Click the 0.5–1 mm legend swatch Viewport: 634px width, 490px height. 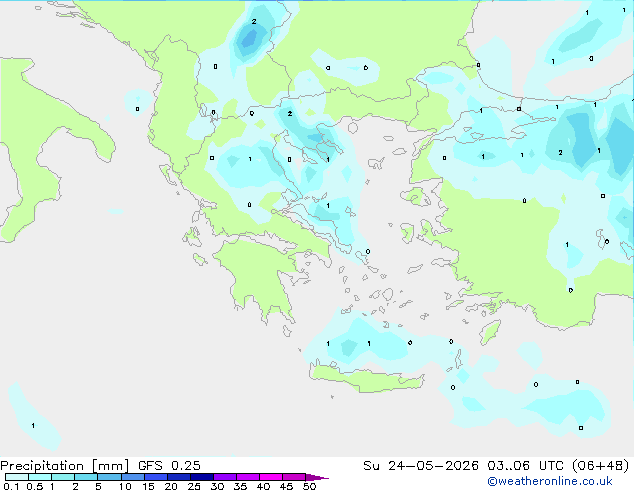click(x=40, y=477)
